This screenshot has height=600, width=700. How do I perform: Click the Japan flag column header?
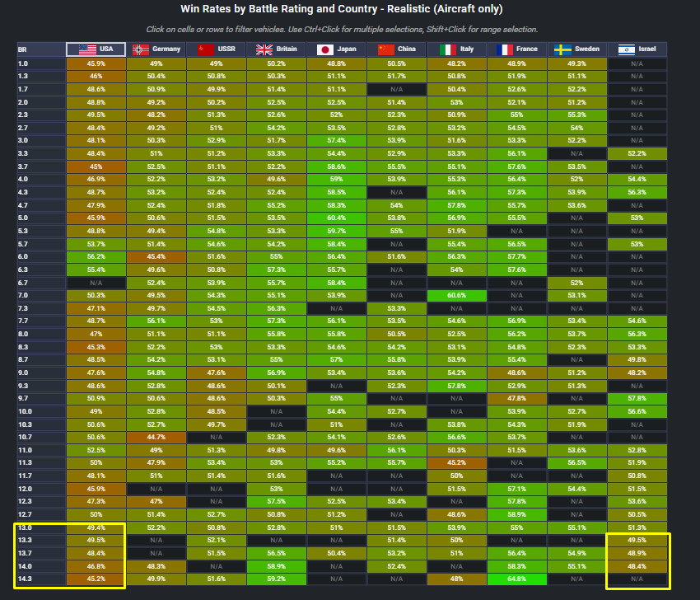(324, 49)
